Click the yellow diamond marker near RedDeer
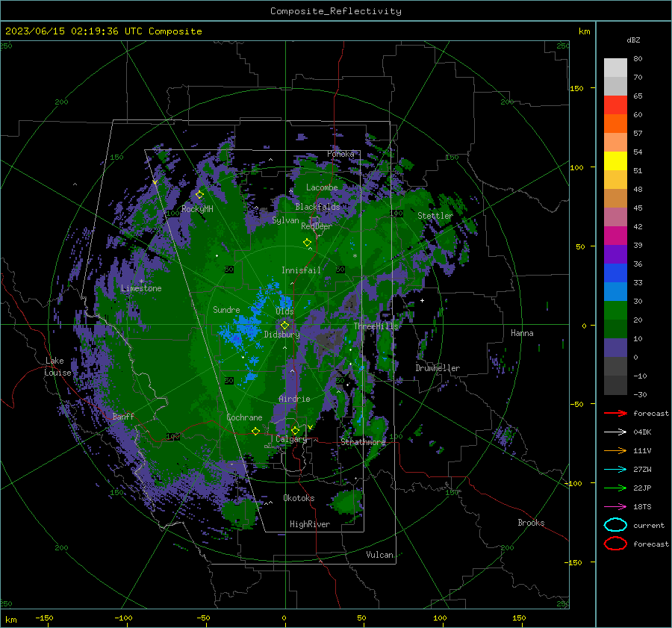The height and width of the screenshot is (628, 672). (307, 242)
